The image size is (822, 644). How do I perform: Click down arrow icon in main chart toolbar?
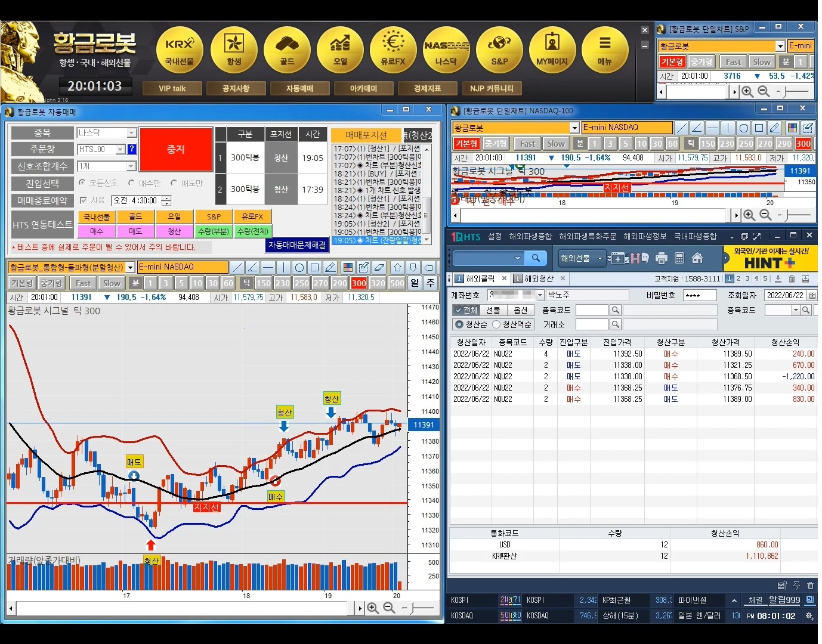pyautogui.click(x=413, y=267)
